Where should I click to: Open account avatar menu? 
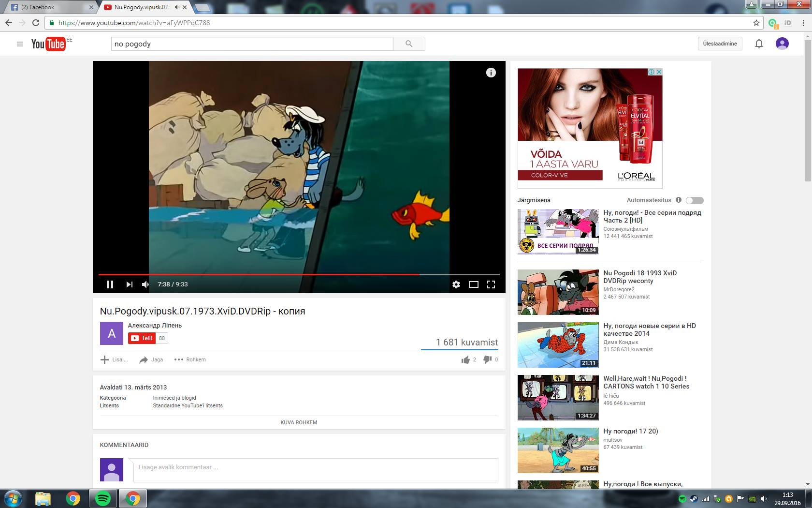coord(782,44)
